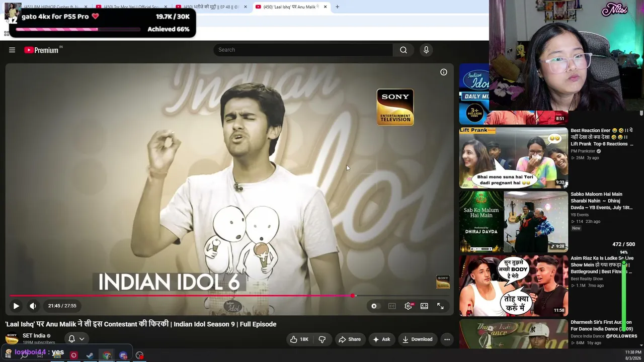Image resolution: width=644 pixels, height=362 pixels.
Task: Switch to the Tor Mor Yari tab
Action: click(x=132, y=7)
